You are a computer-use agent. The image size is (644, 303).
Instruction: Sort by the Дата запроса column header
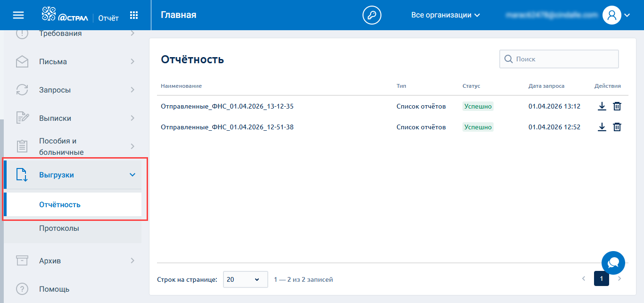[x=546, y=86]
